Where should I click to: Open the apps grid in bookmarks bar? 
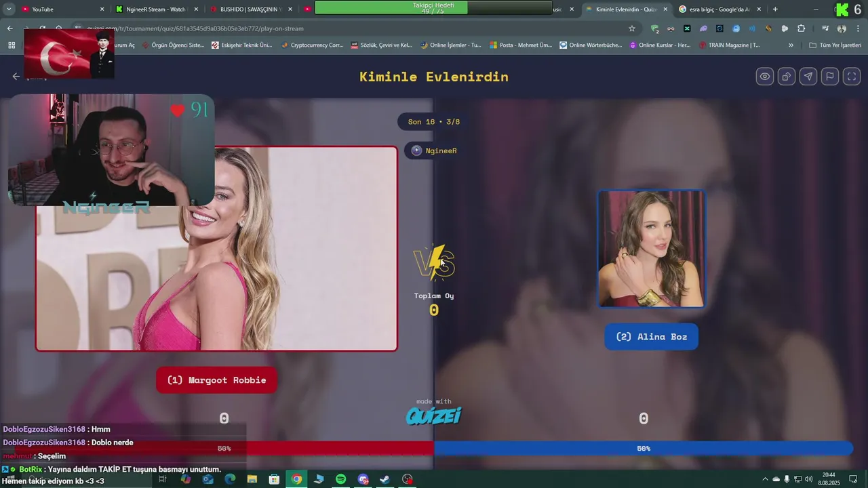tap(12, 45)
